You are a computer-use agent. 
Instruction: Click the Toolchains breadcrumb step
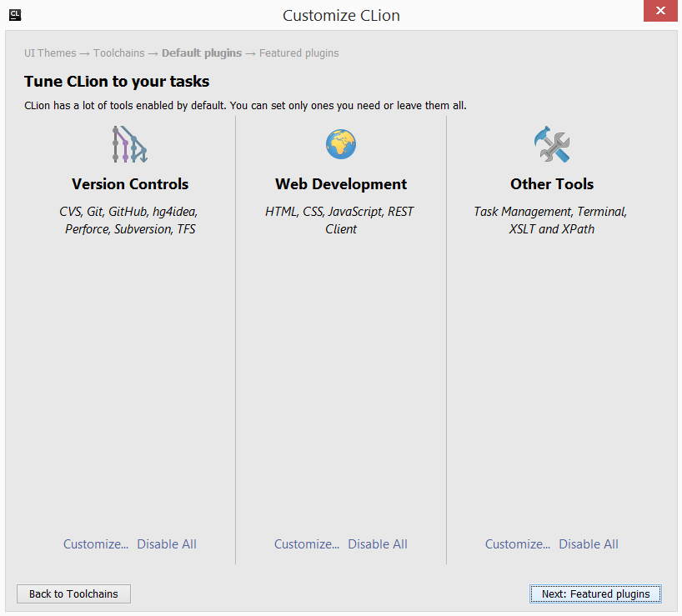pos(118,53)
